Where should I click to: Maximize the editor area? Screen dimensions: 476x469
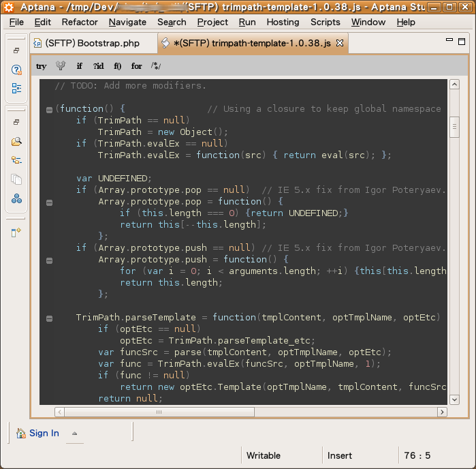point(462,42)
